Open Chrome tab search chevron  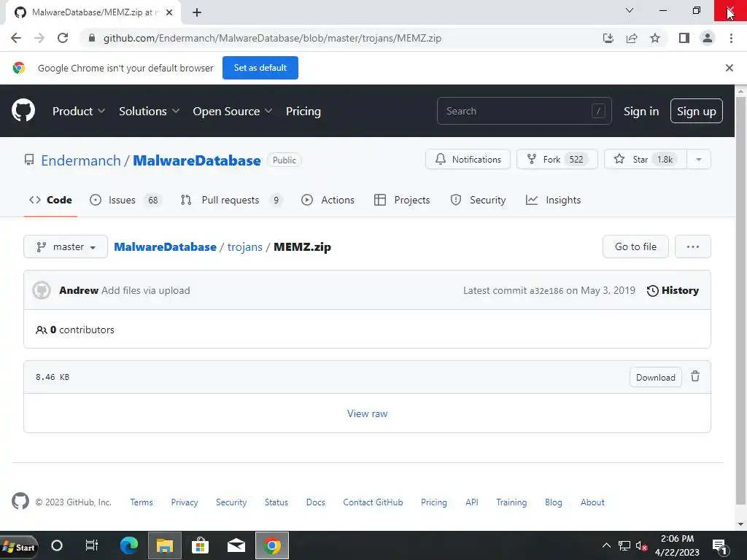(x=630, y=10)
